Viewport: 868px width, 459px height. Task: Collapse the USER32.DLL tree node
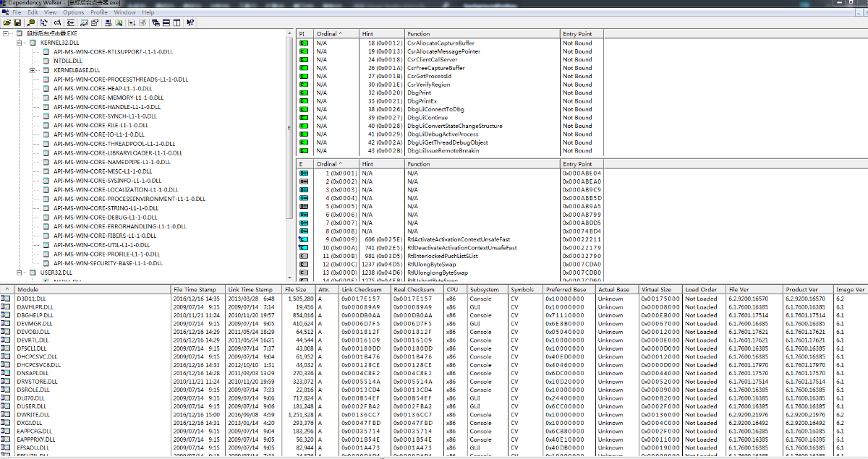(20, 273)
